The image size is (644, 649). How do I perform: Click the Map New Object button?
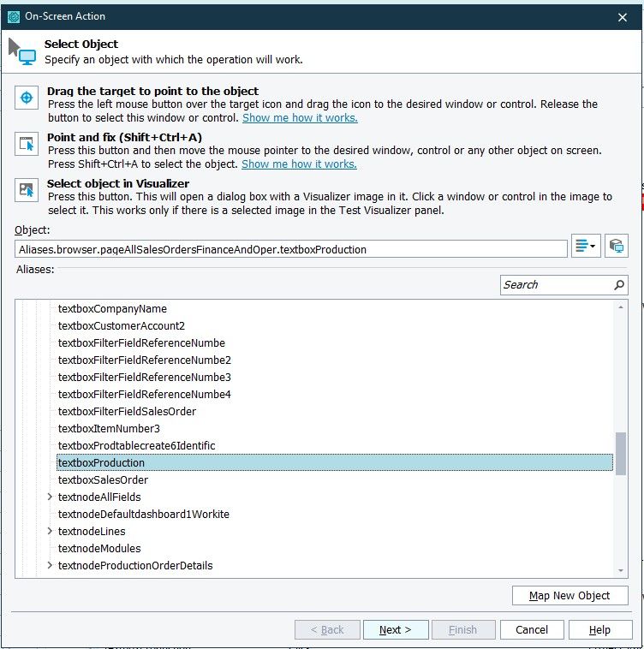(x=569, y=596)
